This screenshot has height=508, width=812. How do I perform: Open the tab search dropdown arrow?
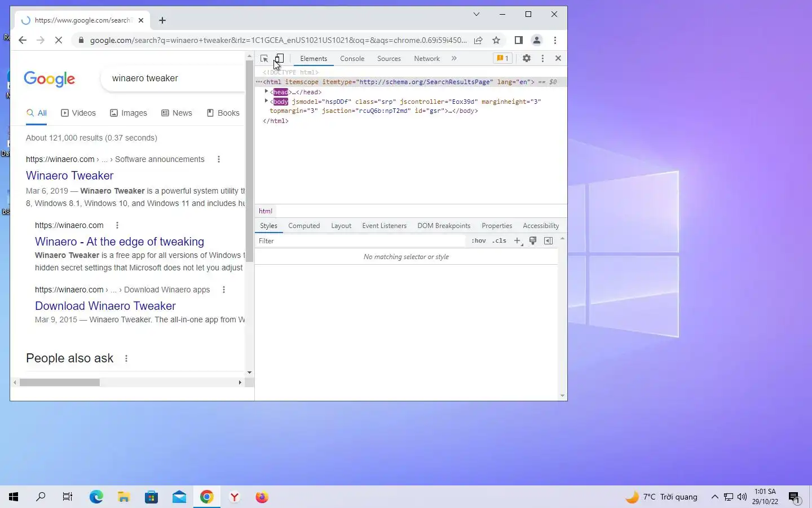[476, 14]
